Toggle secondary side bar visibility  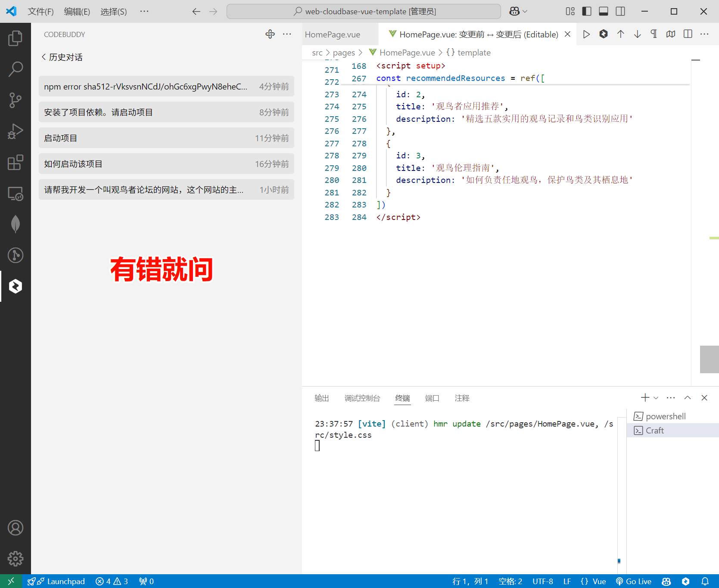(620, 11)
